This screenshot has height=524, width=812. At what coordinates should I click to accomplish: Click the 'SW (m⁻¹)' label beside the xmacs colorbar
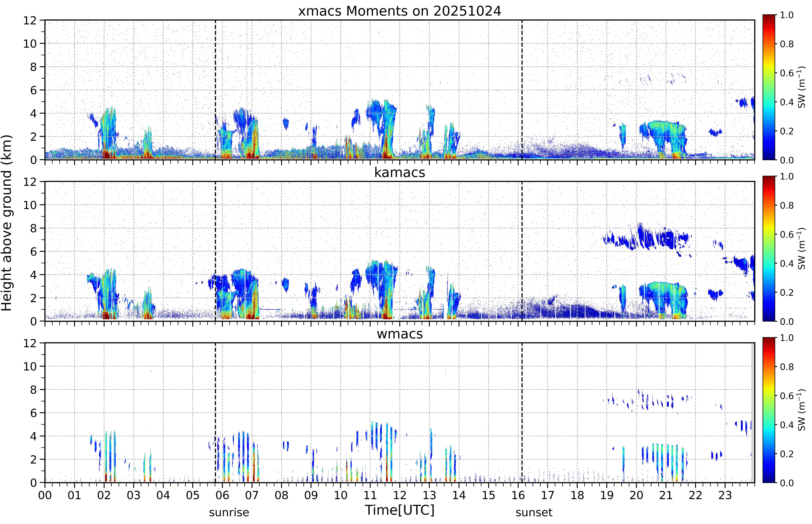point(801,87)
